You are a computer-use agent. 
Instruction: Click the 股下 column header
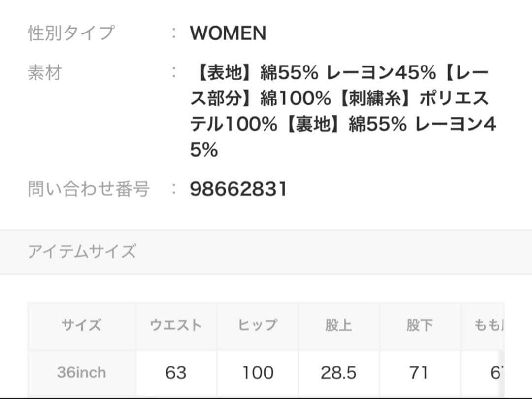point(419,325)
